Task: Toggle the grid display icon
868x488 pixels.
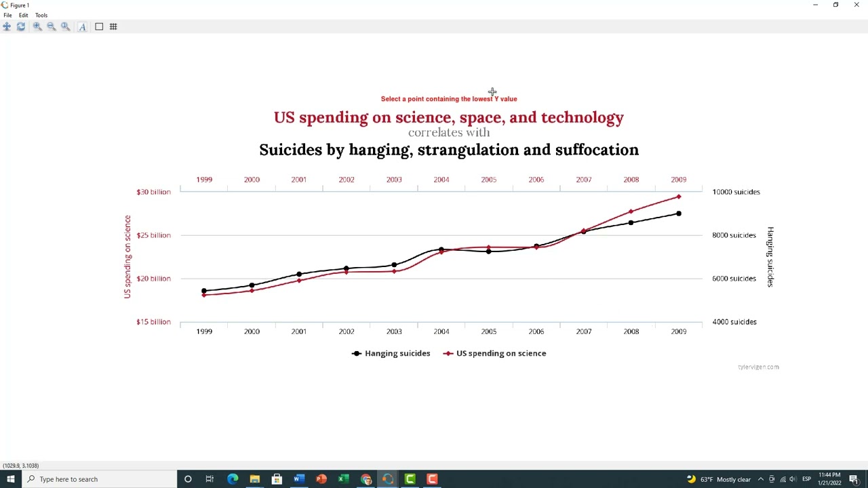Action: click(x=113, y=26)
